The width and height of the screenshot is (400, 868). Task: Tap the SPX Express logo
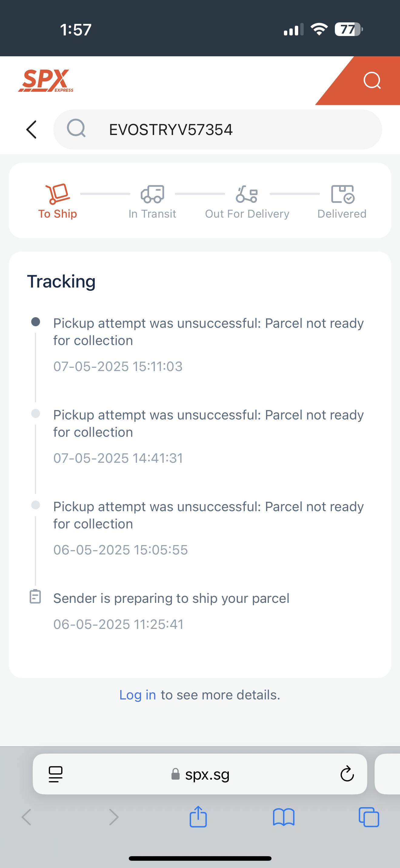46,81
